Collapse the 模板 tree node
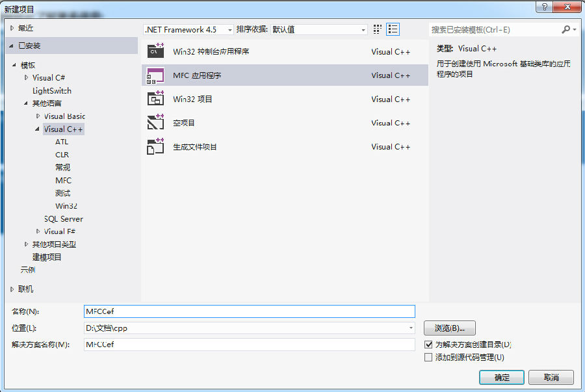Screen dimensions: 585x392 [14, 65]
